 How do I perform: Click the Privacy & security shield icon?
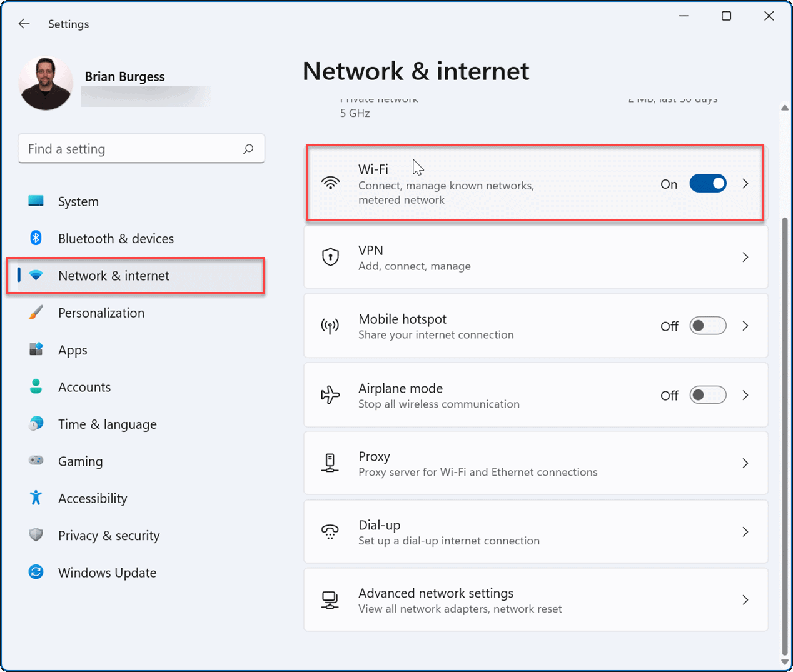[x=36, y=534]
